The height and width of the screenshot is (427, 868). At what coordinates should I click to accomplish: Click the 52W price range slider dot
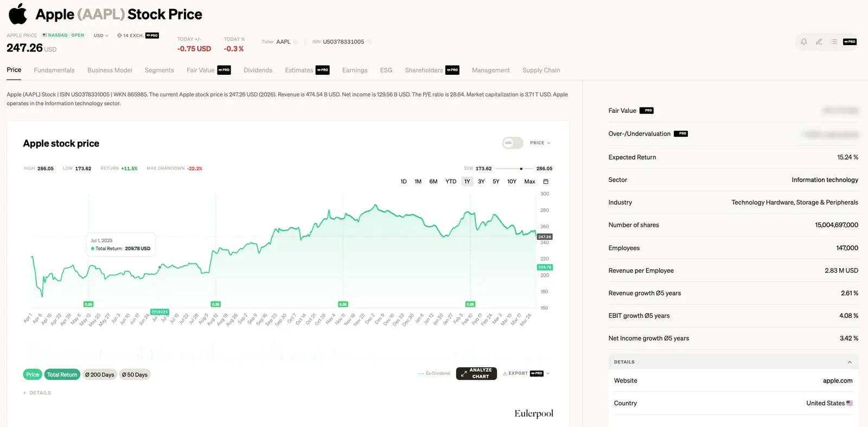(x=521, y=169)
